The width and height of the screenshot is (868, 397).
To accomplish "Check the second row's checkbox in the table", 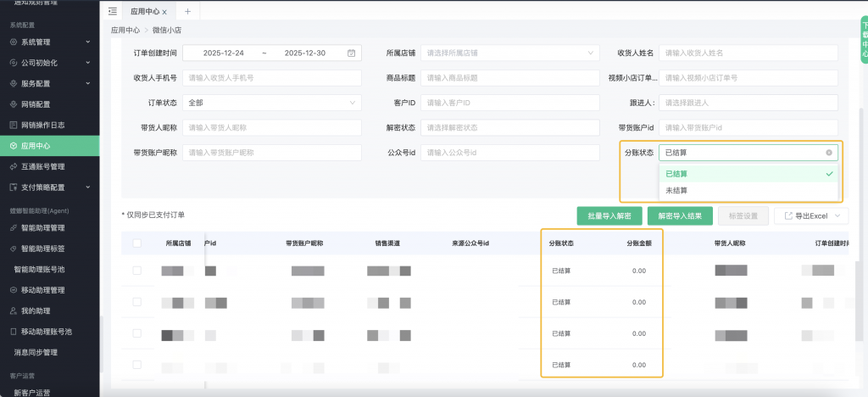I will click(137, 302).
